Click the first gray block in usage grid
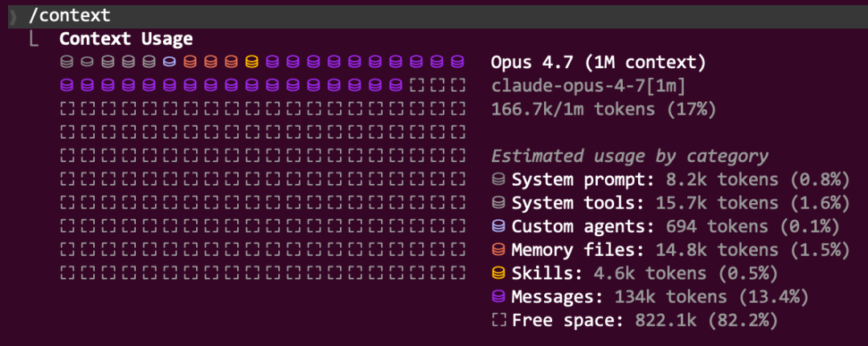This screenshot has height=346, width=868. pos(67,61)
